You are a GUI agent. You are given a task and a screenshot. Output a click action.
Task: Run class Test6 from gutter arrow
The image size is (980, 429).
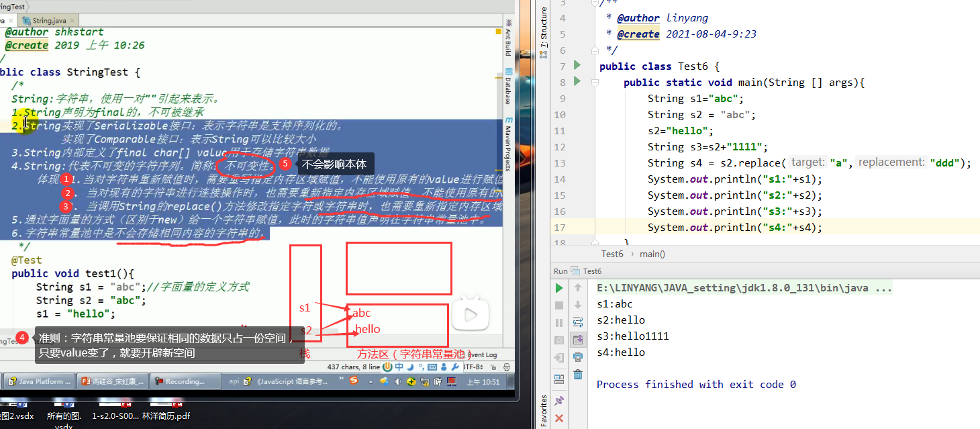(x=577, y=66)
